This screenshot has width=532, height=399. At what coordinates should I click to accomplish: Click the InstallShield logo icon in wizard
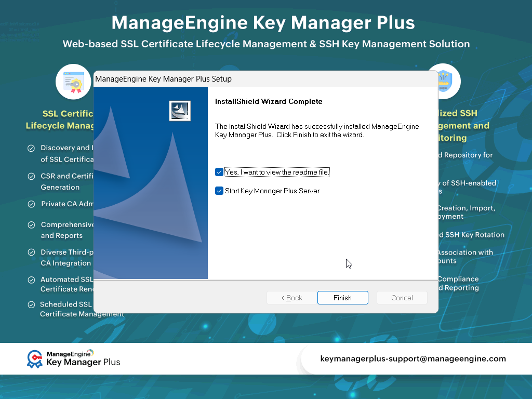pyautogui.click(x=180, y=111)
